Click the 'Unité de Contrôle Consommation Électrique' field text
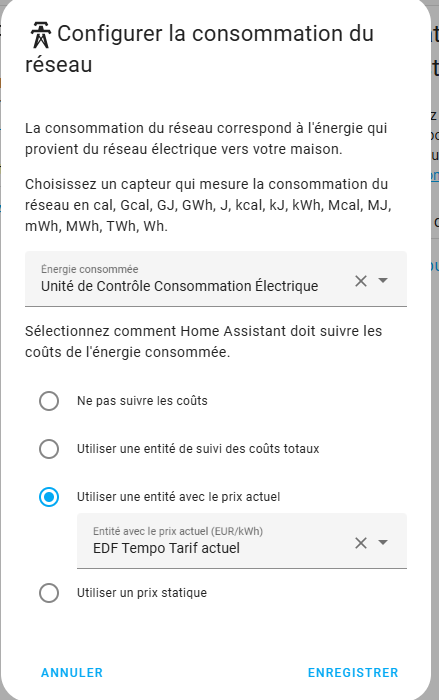 180,286
